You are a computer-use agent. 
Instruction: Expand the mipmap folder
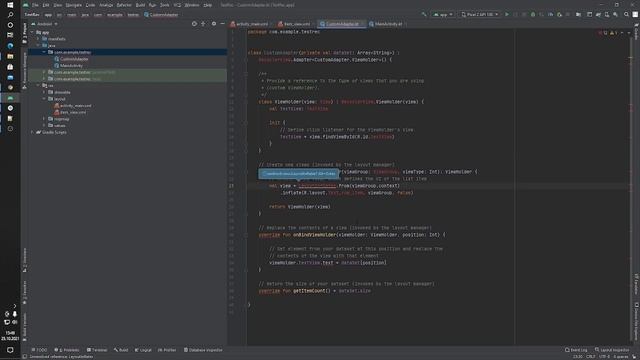[x=44, y=119]
